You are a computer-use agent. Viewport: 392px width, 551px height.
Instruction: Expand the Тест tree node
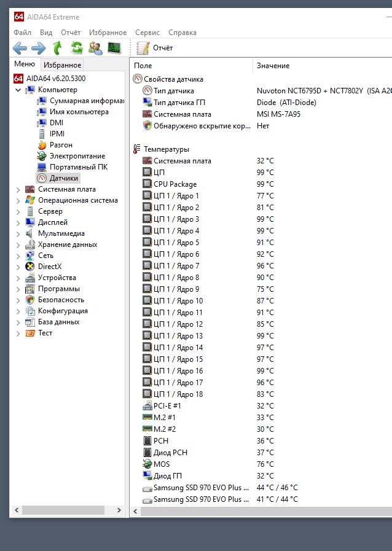[18, 334]
